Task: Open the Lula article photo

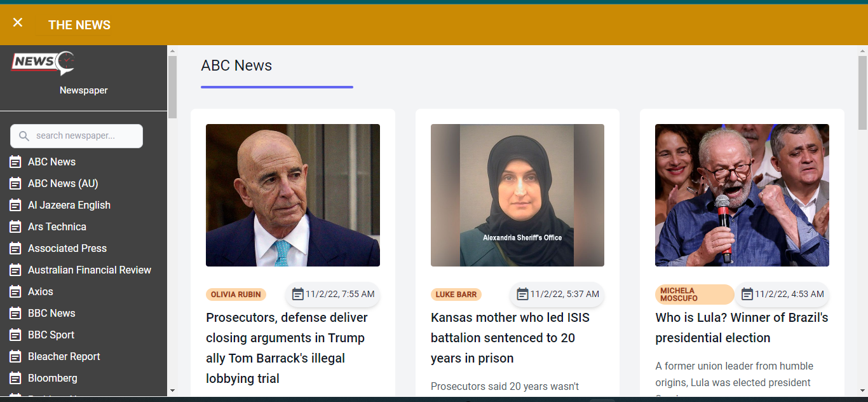Action: coord(742,195)
